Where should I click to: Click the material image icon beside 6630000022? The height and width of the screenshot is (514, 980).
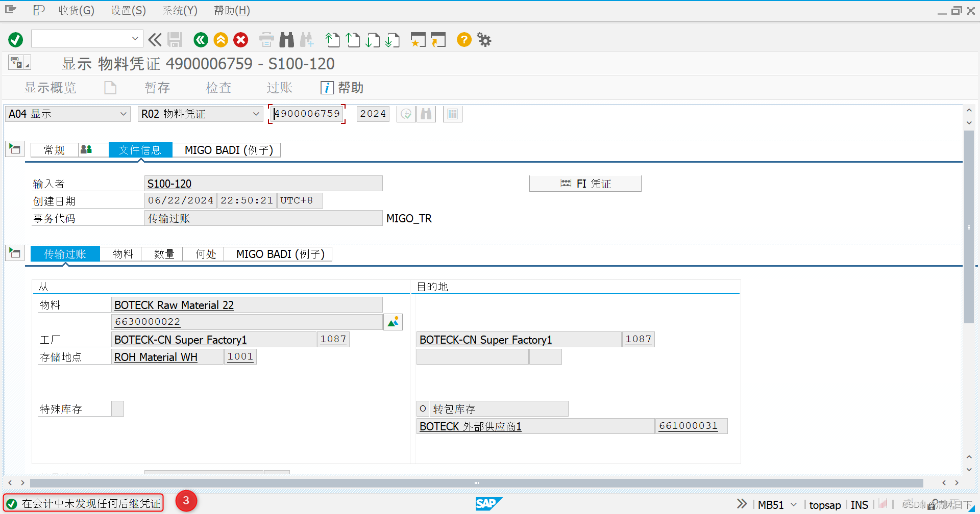coord(393,322)
